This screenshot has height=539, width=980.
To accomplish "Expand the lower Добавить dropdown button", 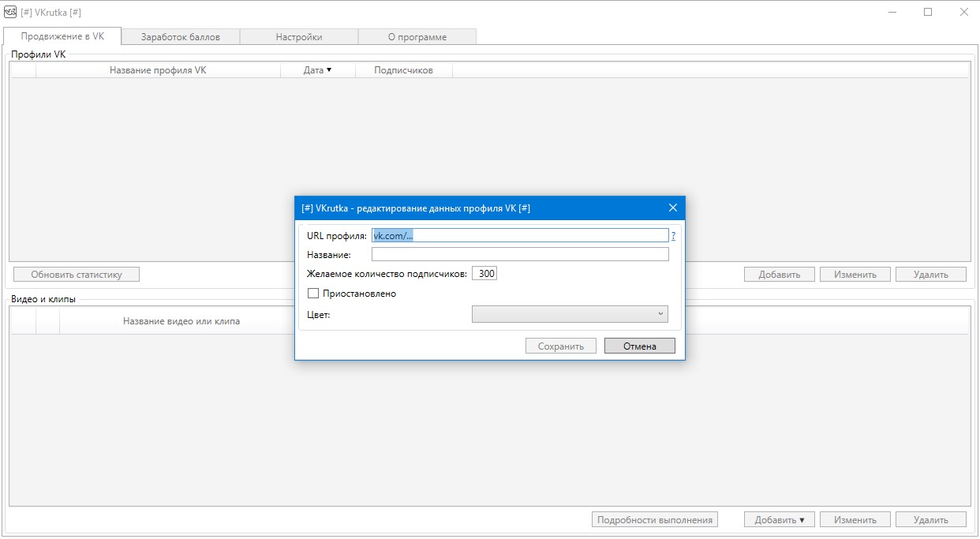I will tap(779, 519).
